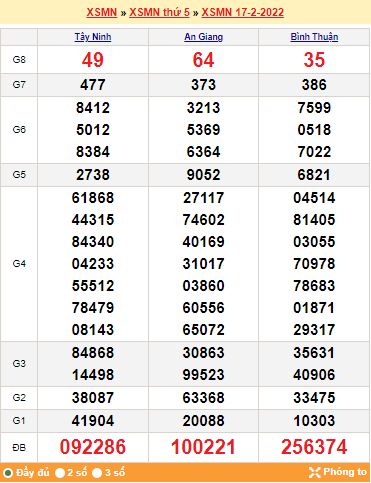Click the ĐB row label

click(x=19, y=447)
